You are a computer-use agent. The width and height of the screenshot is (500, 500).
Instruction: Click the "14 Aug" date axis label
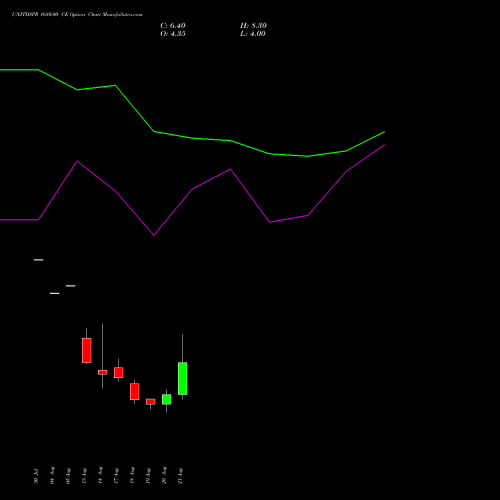point(100,475)
